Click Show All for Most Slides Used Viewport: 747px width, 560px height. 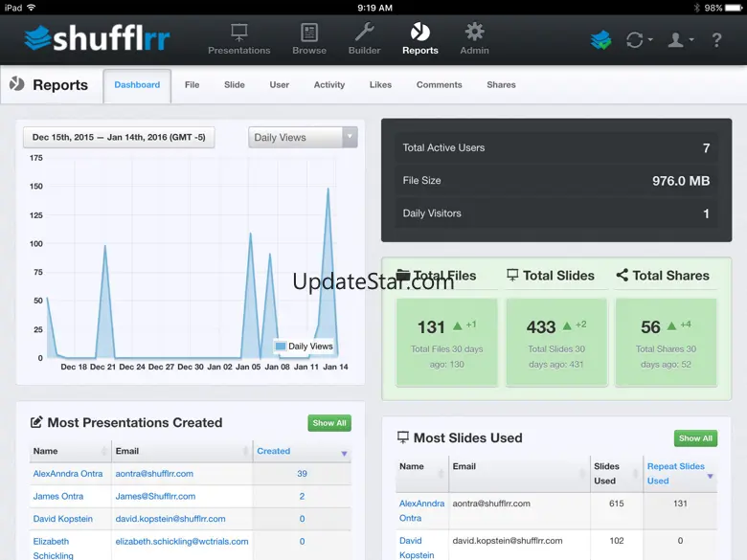coord(695,438)
